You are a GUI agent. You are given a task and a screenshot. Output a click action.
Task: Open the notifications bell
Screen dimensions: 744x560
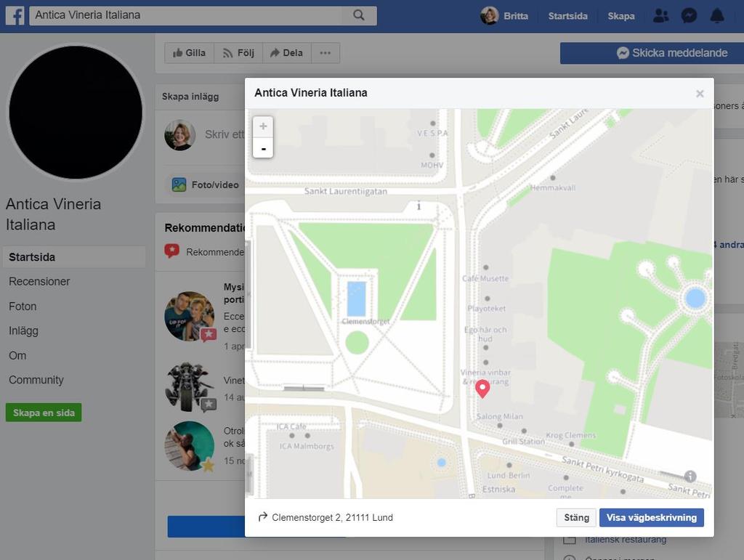coord(717,16)
